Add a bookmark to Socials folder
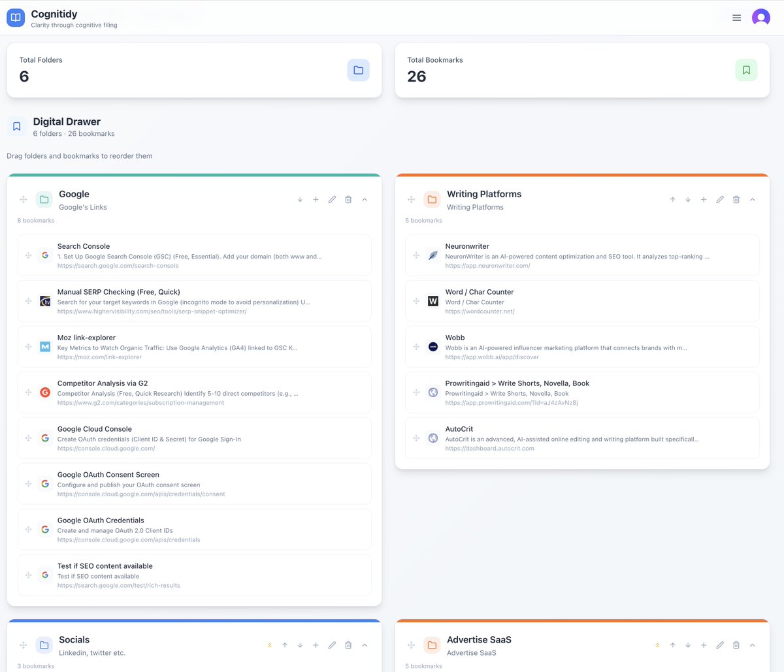Screen dimensions: 784x672 coord(316,645)
